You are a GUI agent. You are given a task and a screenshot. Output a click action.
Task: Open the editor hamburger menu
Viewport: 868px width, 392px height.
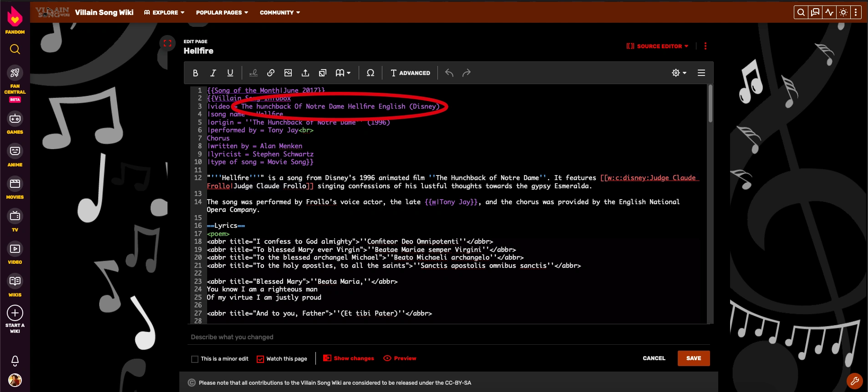tap(701, 73)
